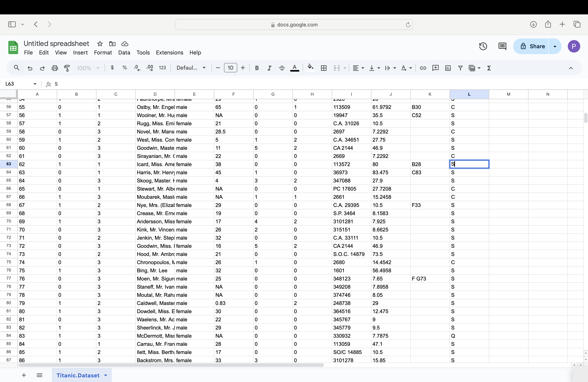Image resolution: width=588 pixels, height=382 pixels.
Task: Open the Insert menu
Action: click(x=80, y=52)
